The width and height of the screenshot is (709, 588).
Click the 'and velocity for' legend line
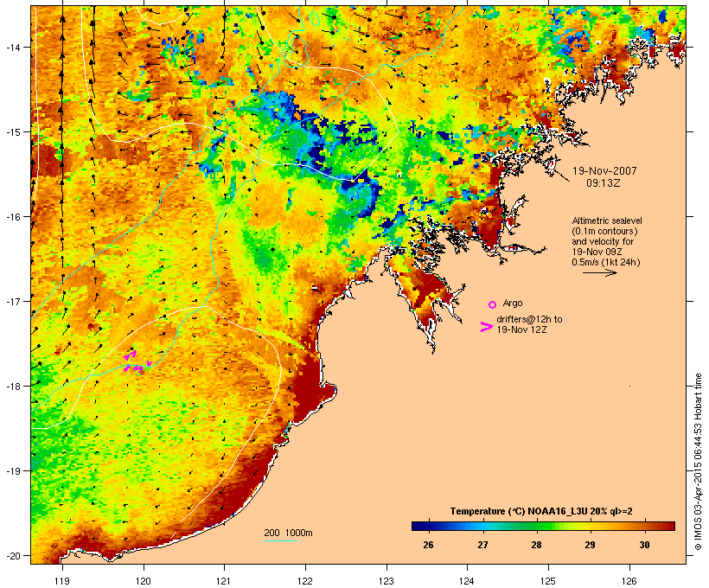603,241
